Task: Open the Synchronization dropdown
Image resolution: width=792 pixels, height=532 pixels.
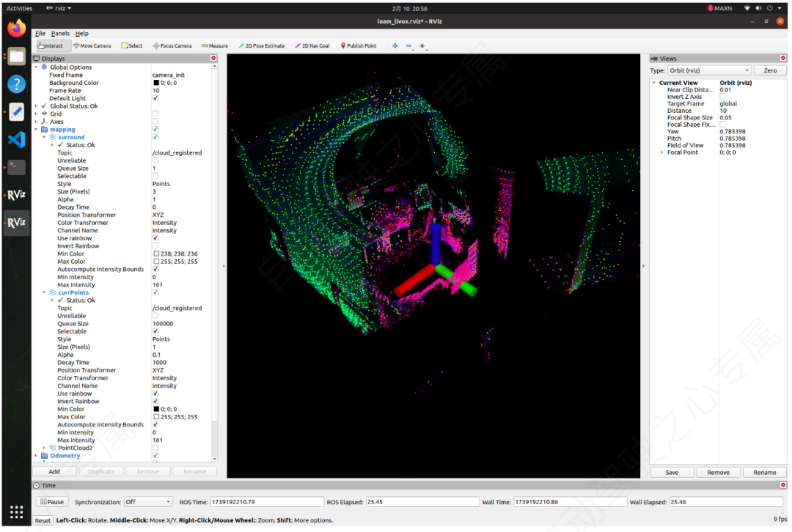Action: click(x=148, y=502)
